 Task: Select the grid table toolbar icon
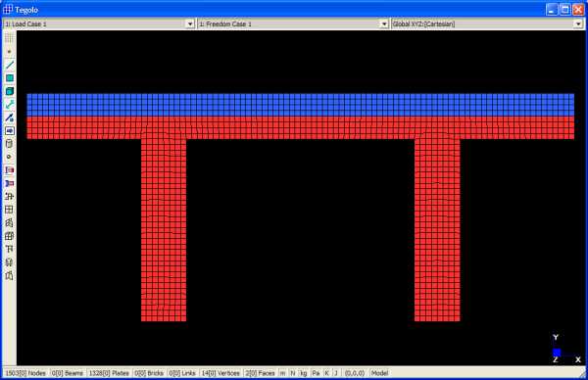tap(10, 210)
